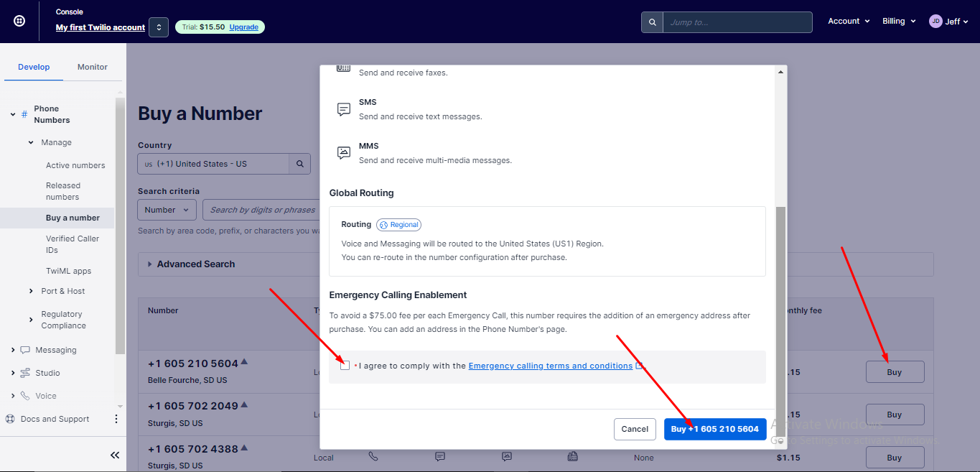Confirm with Buy +1 605 210 5604 button
This screenshot has width=980, height=472.
pyautogui.click(x=715, y=429)
